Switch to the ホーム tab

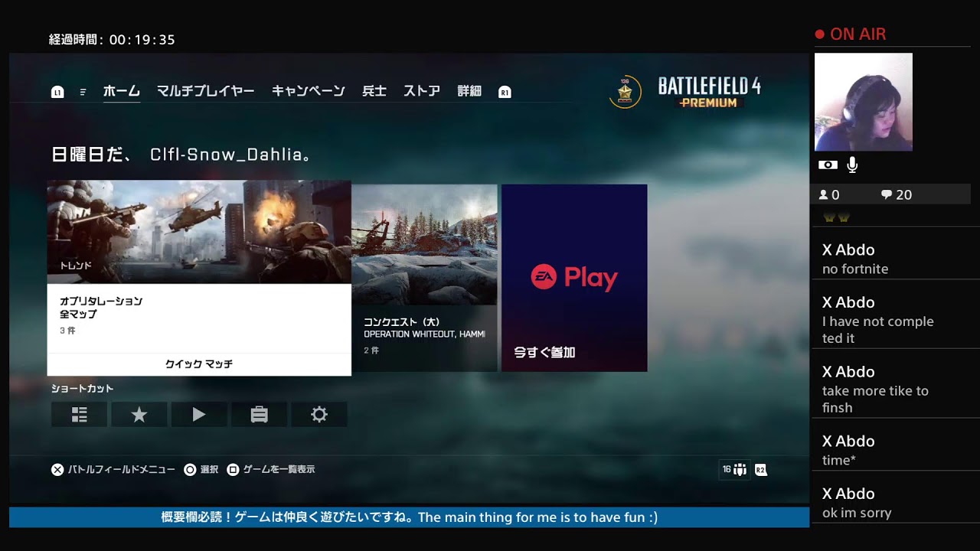[x=122, y=91]
